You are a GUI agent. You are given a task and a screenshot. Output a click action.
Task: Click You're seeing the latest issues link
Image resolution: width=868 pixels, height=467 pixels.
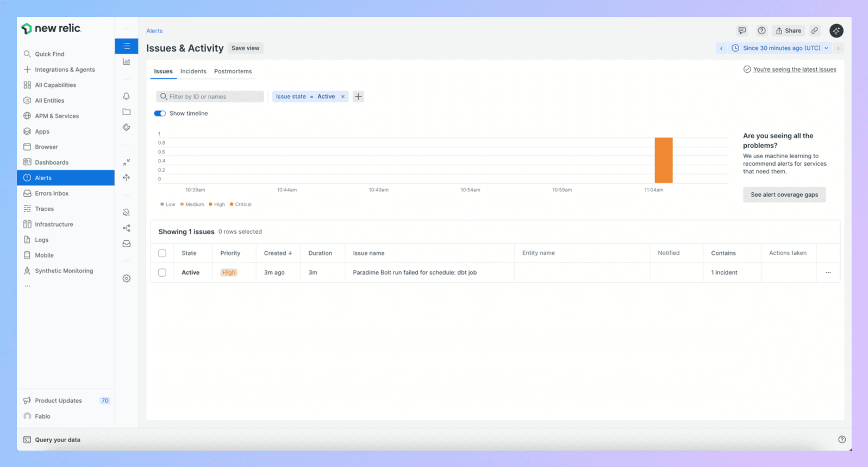point(795,70)
